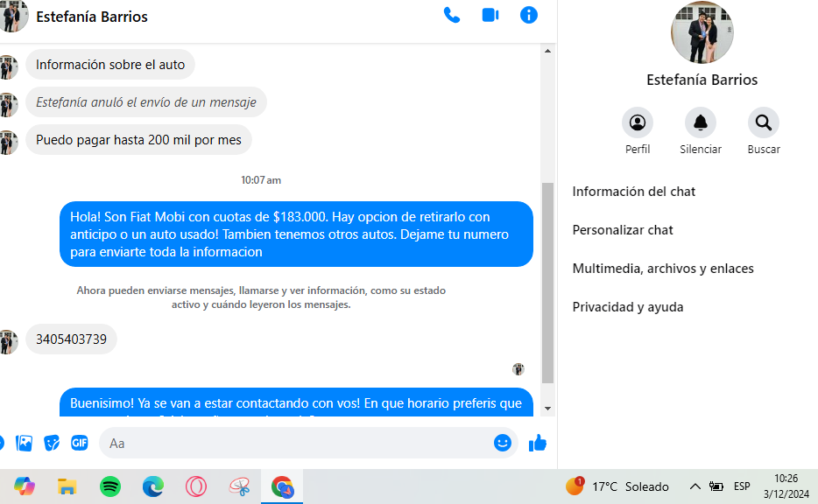Image resolution: width=818 pixels, height=504 pixels.
Task: Open the 17°C Soleado weather widget
Action: pyautogui.click(x=617, y=486)
